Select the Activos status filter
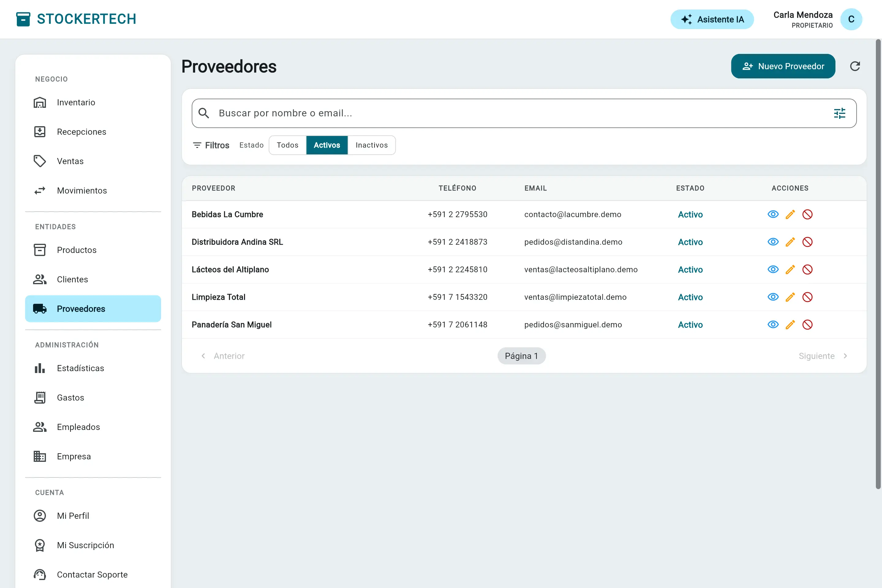The width and height of the screenshot is (882, 588). [x=327, y=145]
